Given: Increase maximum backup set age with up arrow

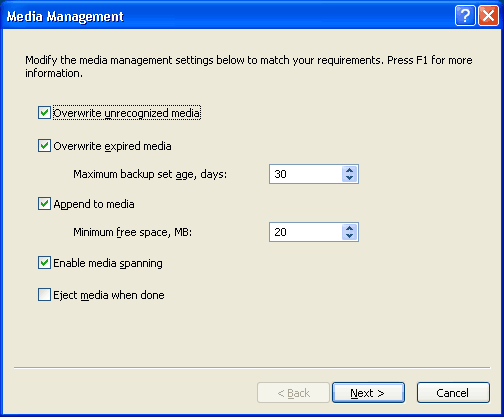Looking at the screenshot, I should pos(349,170).
